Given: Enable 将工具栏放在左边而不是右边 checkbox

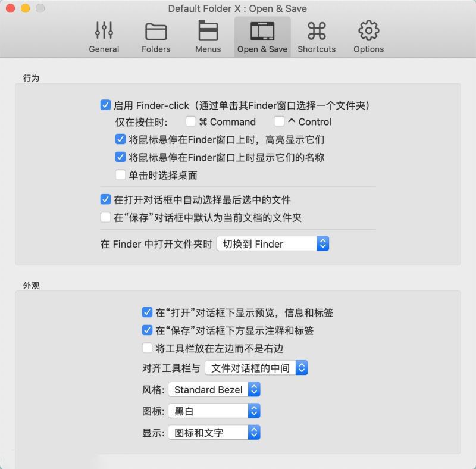Looking at the screenshot, I should (147, 348).
